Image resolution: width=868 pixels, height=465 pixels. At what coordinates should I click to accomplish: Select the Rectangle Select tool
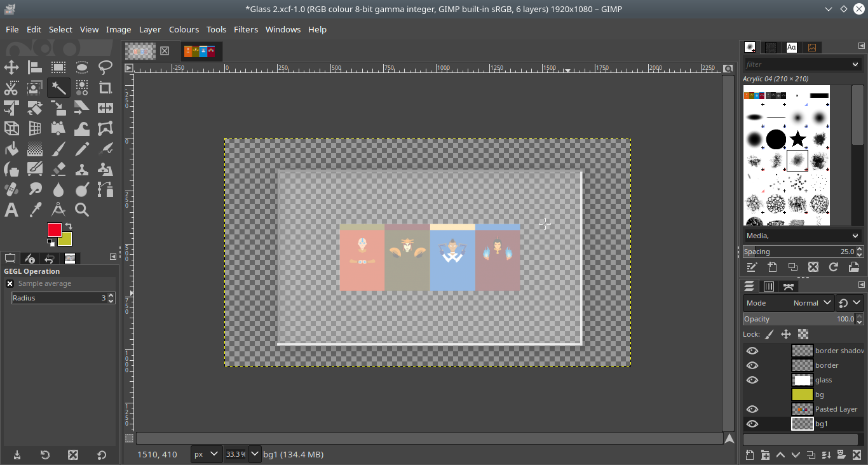[58, 67]
